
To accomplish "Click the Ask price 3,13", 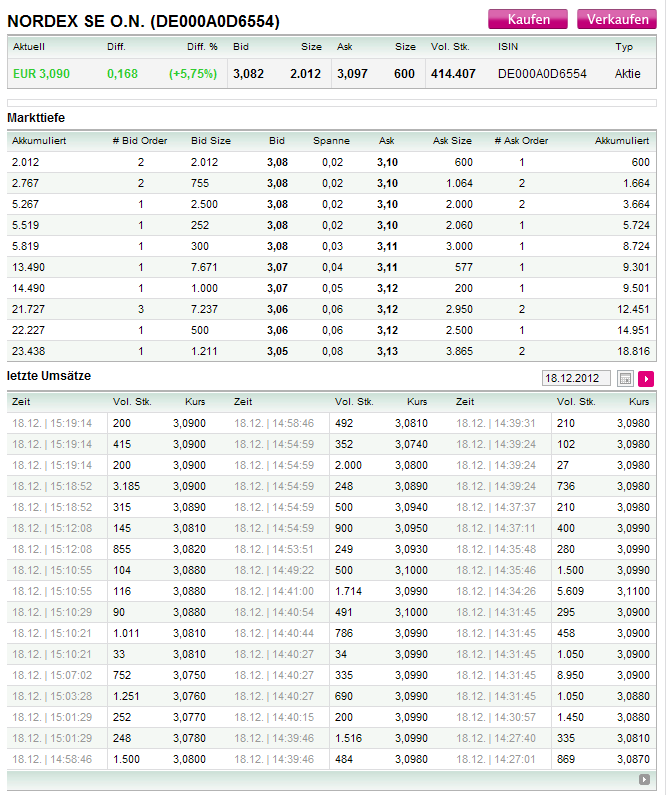I will [387, 351].
